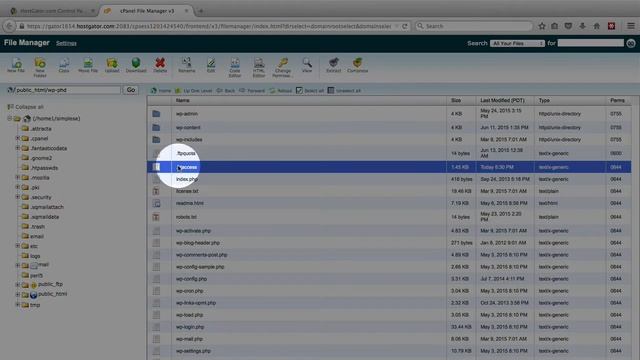The width and height of the screenshot is (640, 360).
Task: Click the Move File toolbar icon
Action: pyautogui.click(x=88, y=65)
